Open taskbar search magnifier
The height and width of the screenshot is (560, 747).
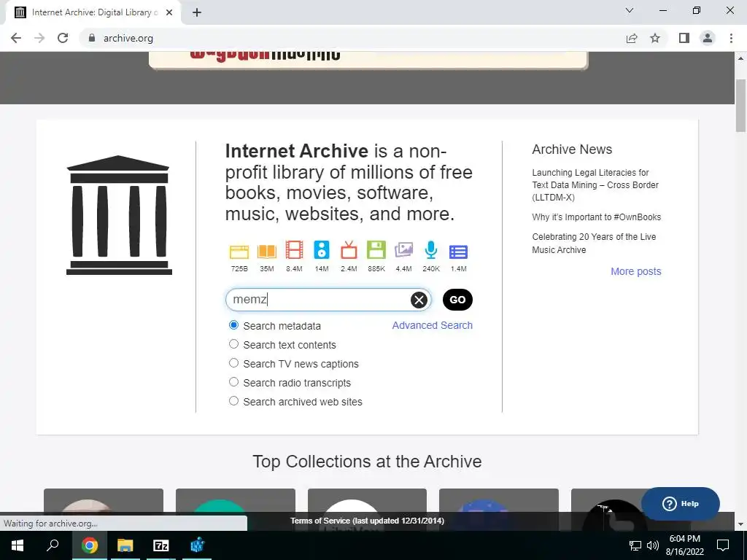53,545
